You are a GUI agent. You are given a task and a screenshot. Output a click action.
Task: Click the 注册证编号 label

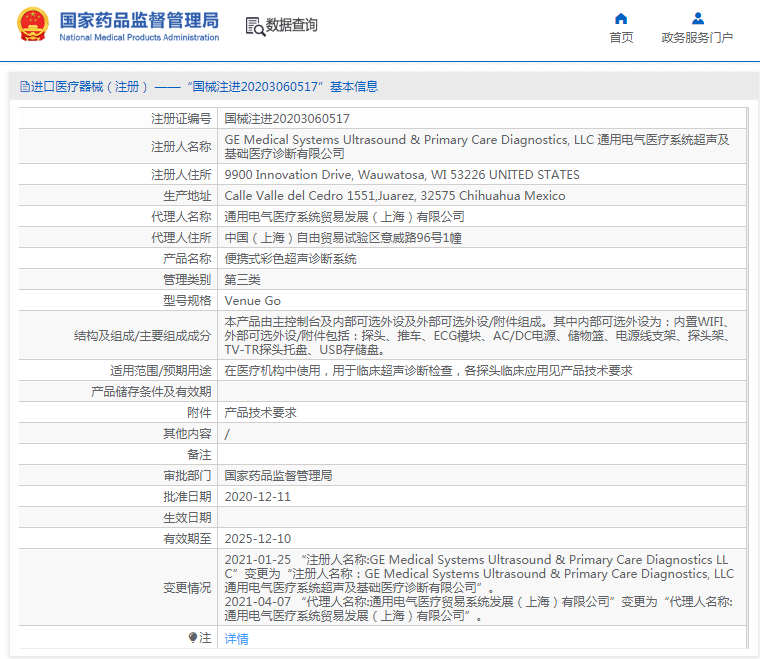(x=181, y=119)
